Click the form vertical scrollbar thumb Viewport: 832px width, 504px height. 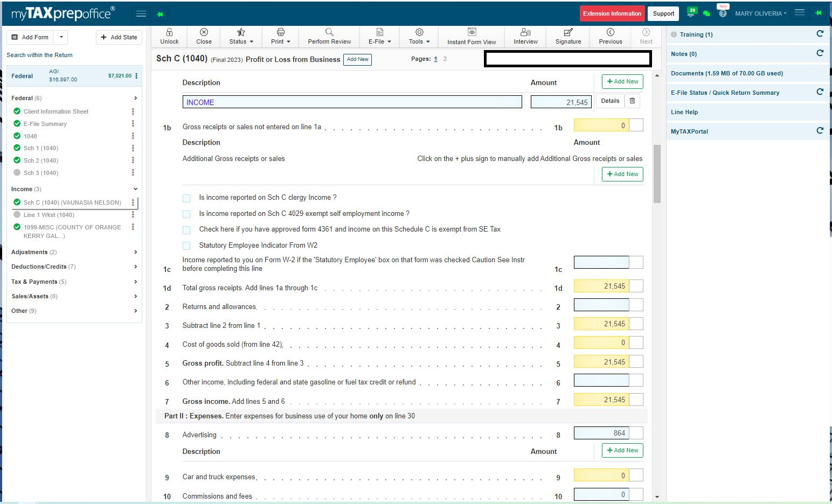click(657, 174)
